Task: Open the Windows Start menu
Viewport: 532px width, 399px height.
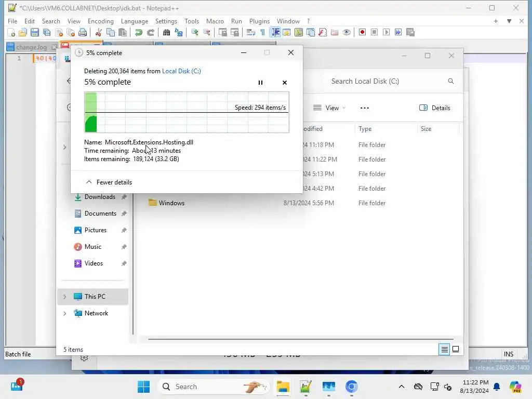Action: click(x=143, y=387)
